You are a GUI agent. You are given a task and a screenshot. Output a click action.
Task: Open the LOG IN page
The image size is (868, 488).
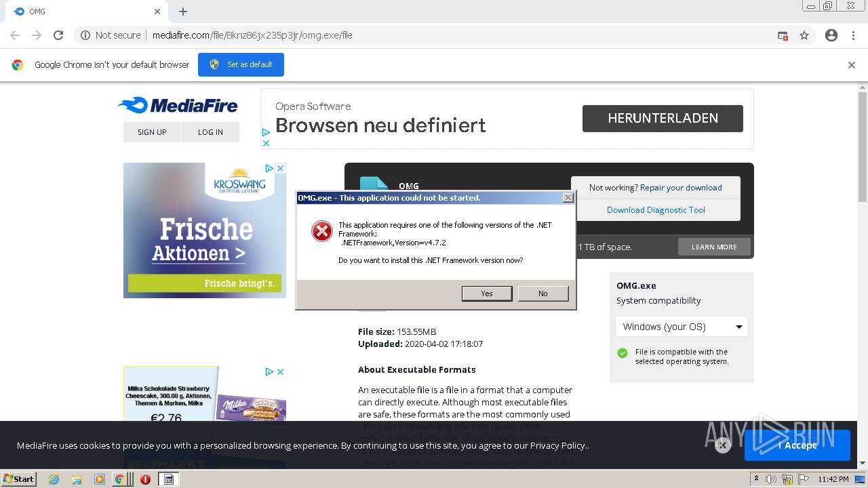(210, 132)
